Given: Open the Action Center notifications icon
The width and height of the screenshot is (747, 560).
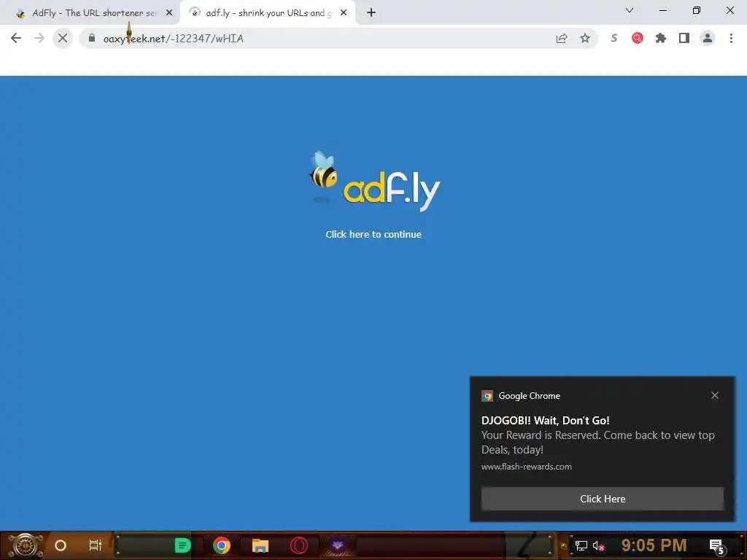Looking at the screenshot, I should (717, 545).
